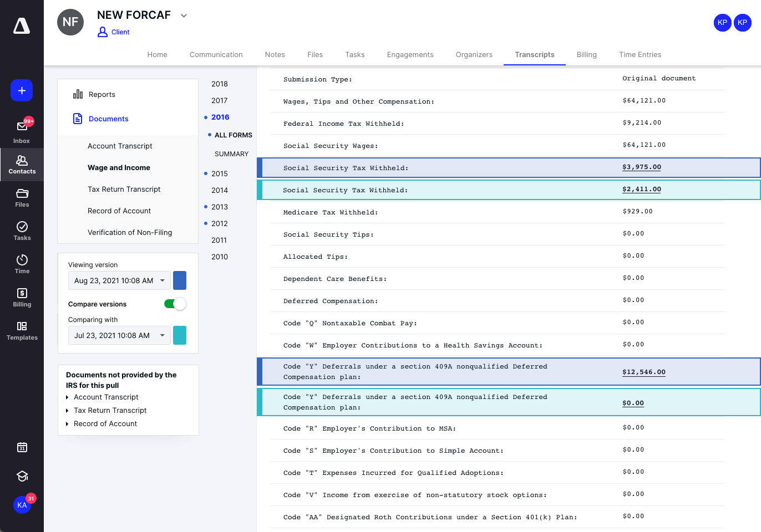Open the Organizers tab
The image size is (761, 532).
click(474, 54)
